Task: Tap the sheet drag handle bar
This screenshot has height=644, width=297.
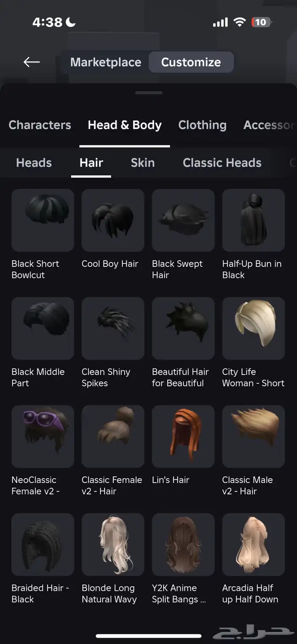Action: [x=149, y=92]
